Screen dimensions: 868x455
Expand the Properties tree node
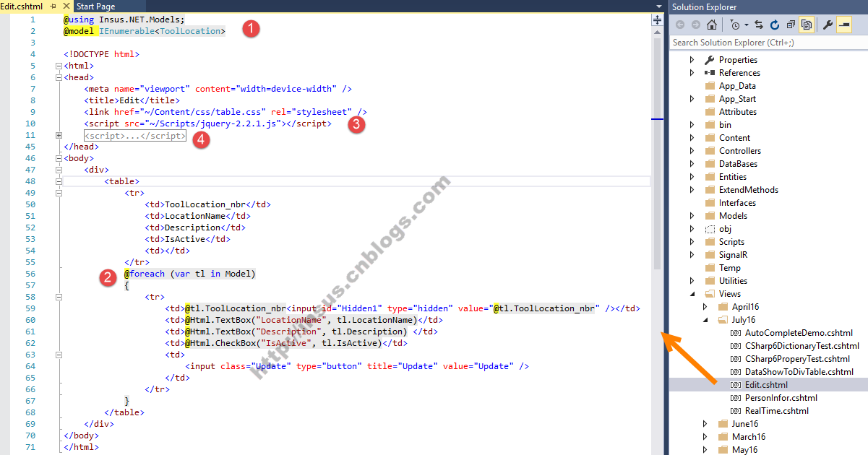click(692, 60)
